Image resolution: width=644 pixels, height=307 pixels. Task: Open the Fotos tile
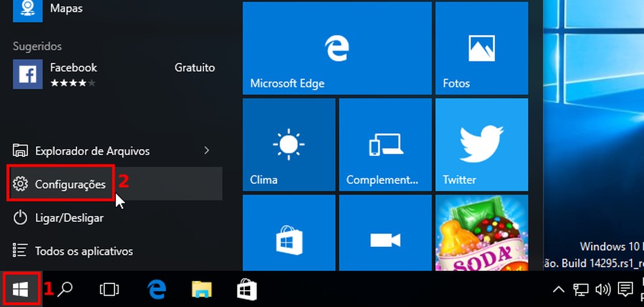[x=482, y=48]
